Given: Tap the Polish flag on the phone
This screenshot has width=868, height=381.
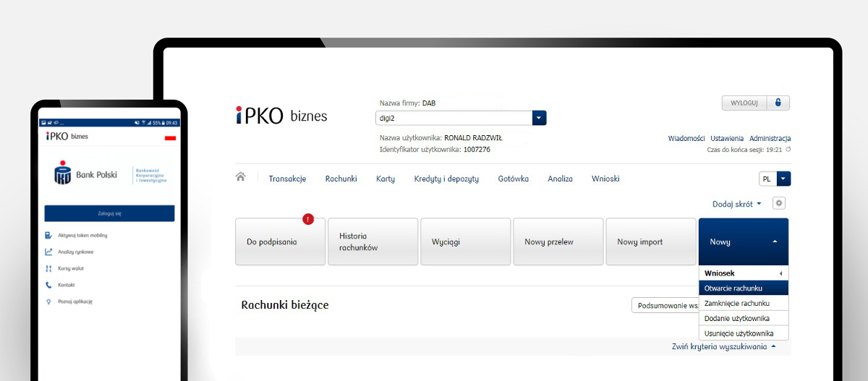Looking at the screenshot, I should pyautogui.click(x=171, y=137).
